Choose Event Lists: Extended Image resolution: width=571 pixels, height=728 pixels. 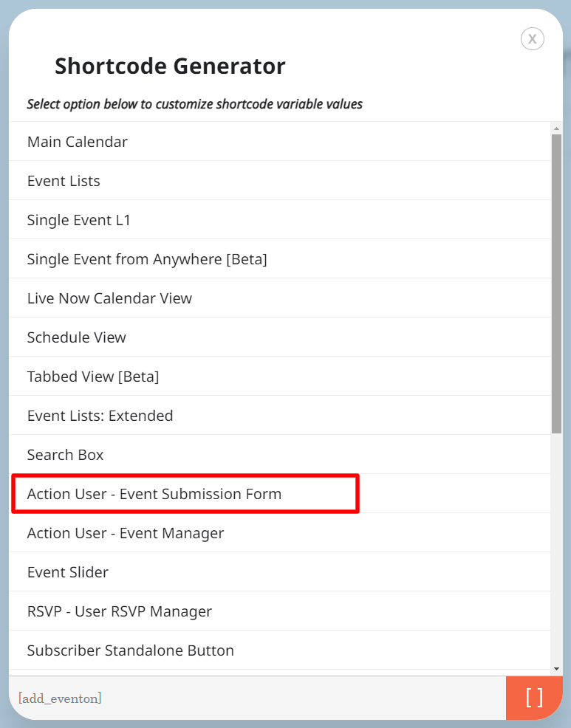[100, 415]
